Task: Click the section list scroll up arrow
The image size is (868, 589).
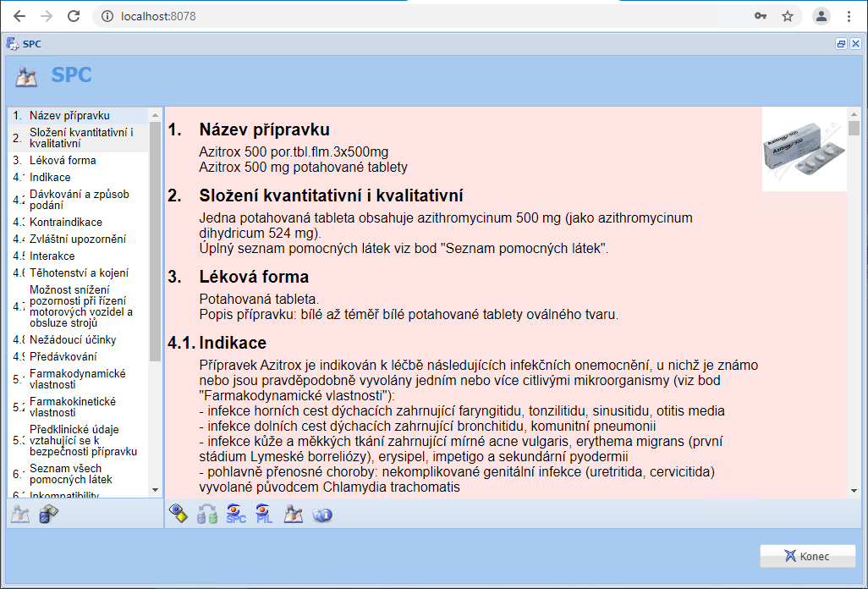Action: (155, 115)
